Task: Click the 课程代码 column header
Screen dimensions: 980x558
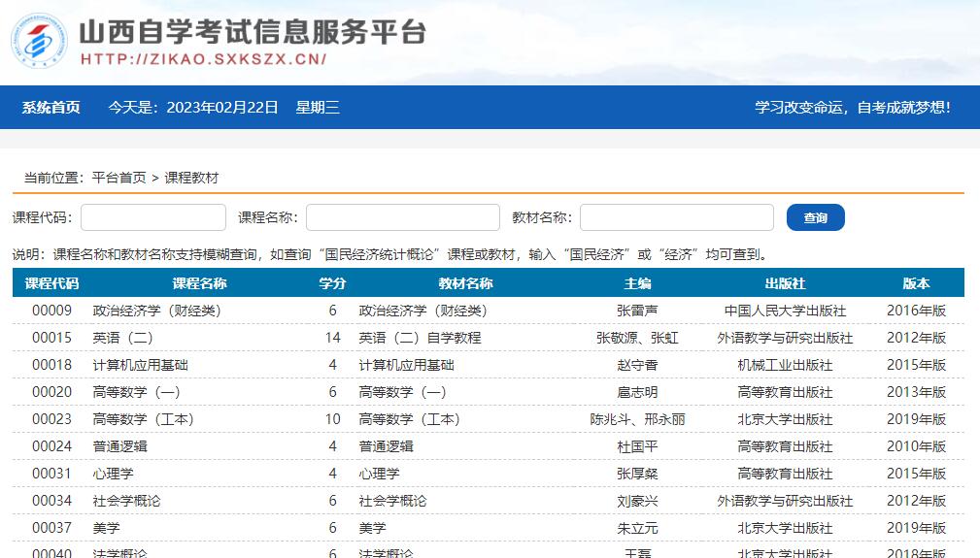Action: point(51,283)
